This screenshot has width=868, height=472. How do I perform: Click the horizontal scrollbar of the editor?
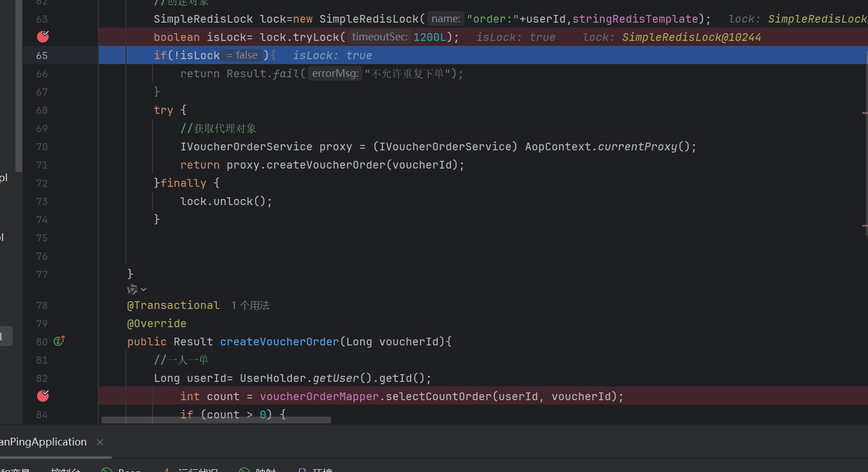216,420
